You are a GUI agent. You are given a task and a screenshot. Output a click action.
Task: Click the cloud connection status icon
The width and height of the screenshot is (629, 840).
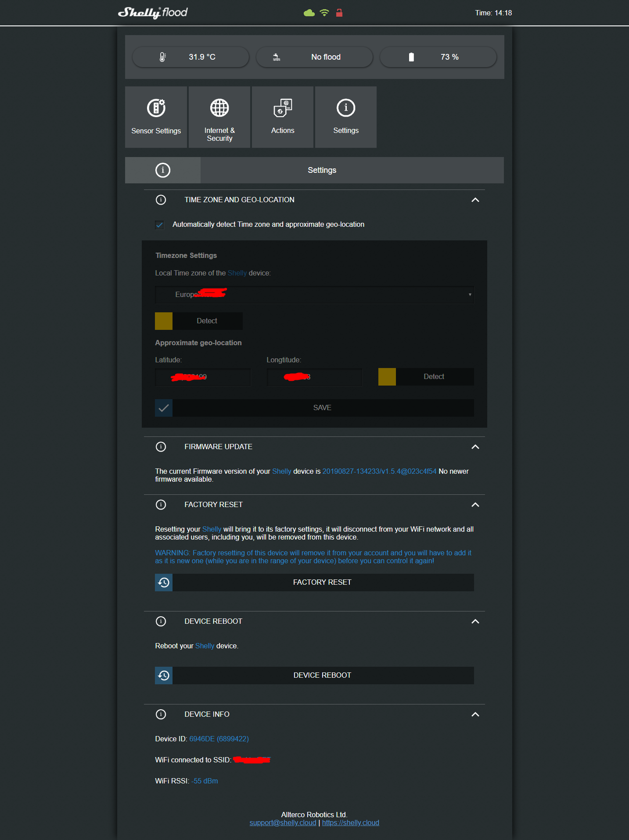[309, 13]
